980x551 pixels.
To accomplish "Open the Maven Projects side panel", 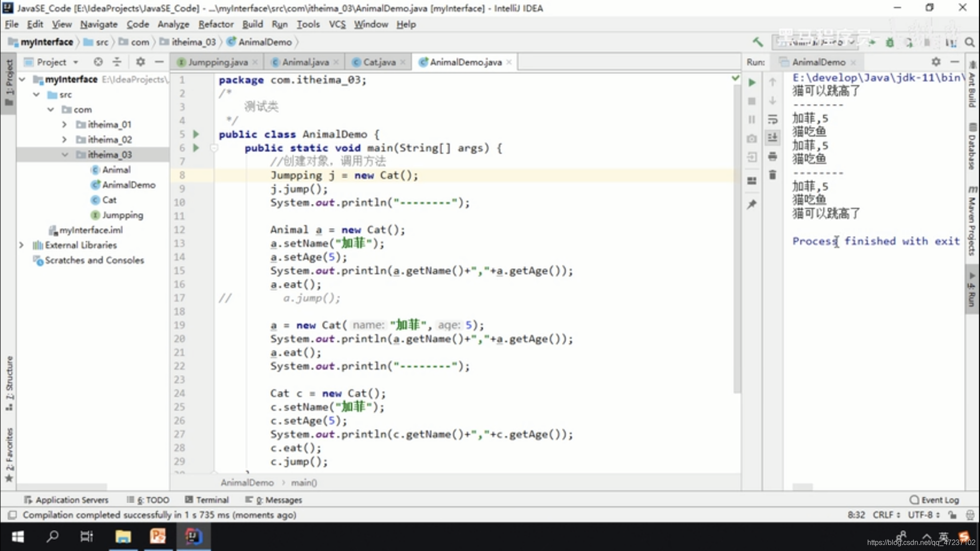I will [x=972, y=220].
